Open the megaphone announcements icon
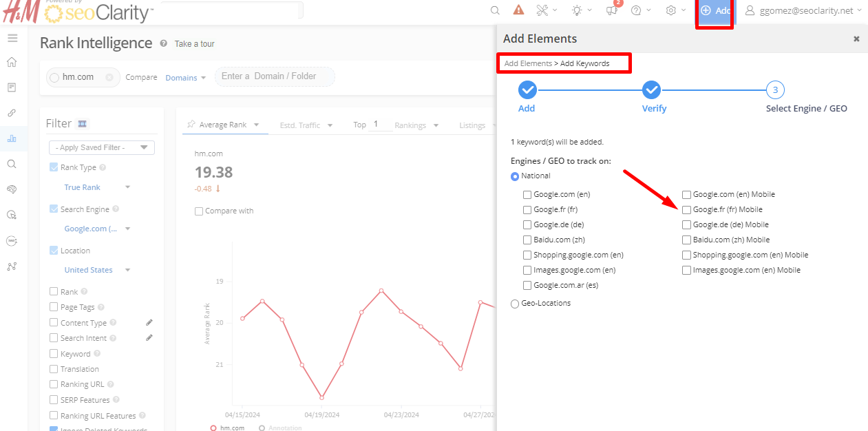 tap(611, 10)
